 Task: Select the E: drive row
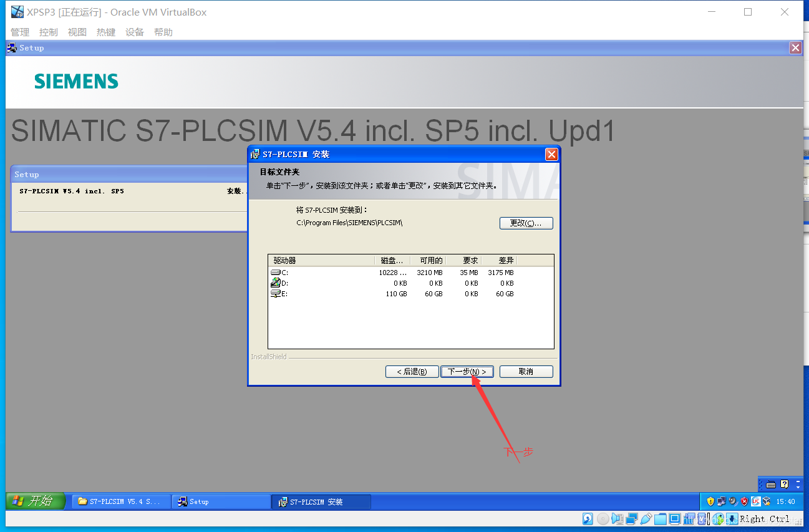pyautogui.click(x=410, y=294)
